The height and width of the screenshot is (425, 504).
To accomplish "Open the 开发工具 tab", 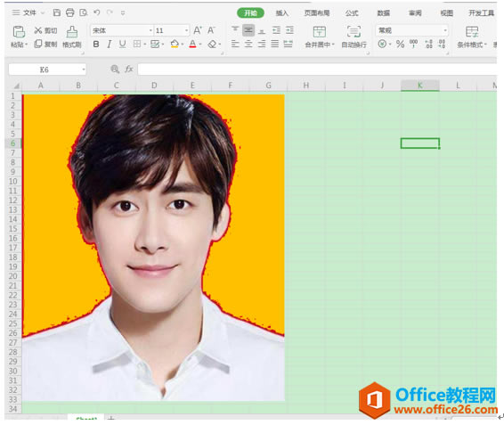I will coord(481,12).
